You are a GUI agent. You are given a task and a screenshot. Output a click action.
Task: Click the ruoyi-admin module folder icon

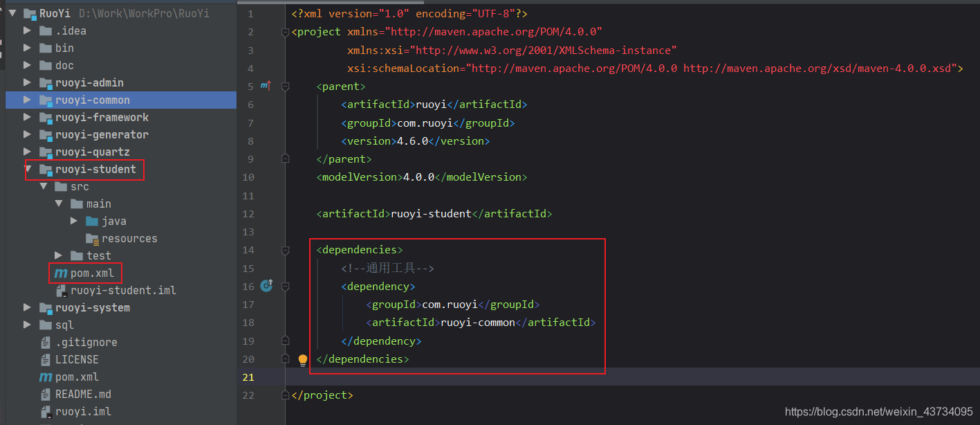coord(46,82)
